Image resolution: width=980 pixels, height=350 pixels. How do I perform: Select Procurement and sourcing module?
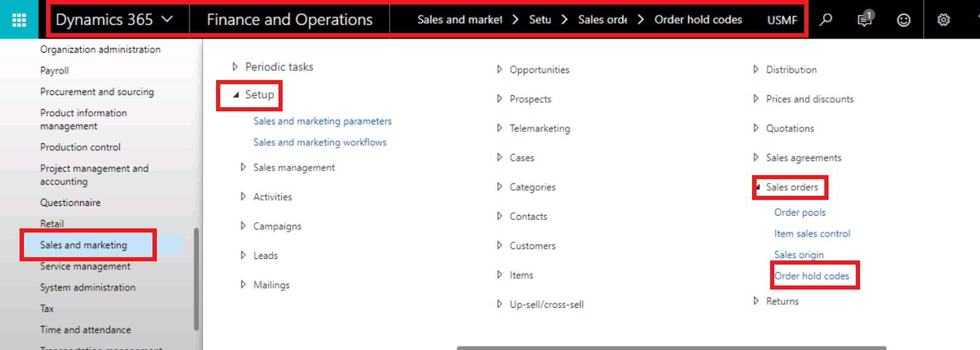coord(97,92)
